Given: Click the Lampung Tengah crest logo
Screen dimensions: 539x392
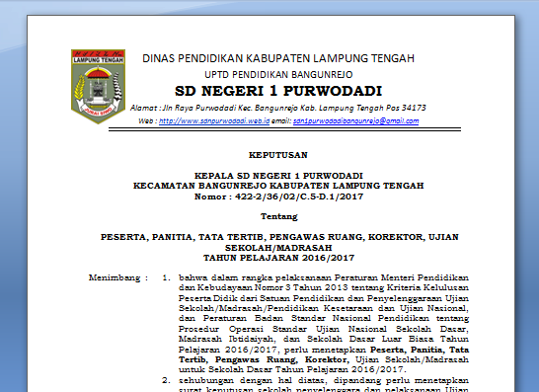Looking at the screenshot, I should 99,86.
